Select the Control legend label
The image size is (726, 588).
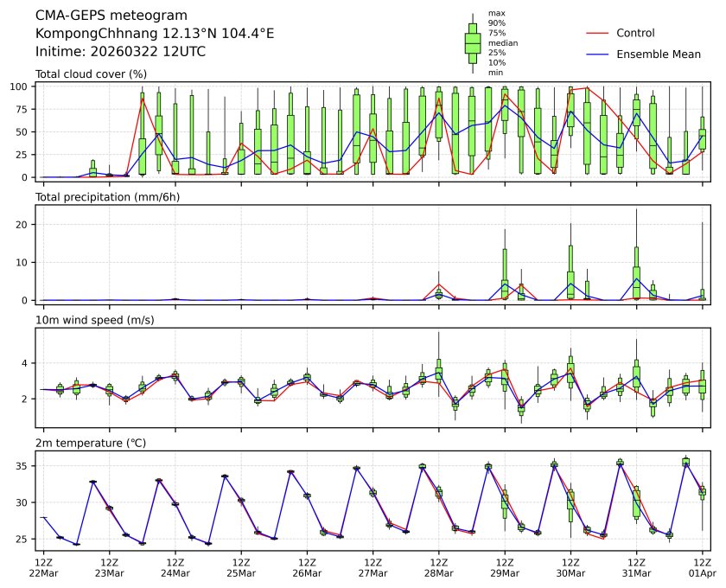[x=635, y=33]
